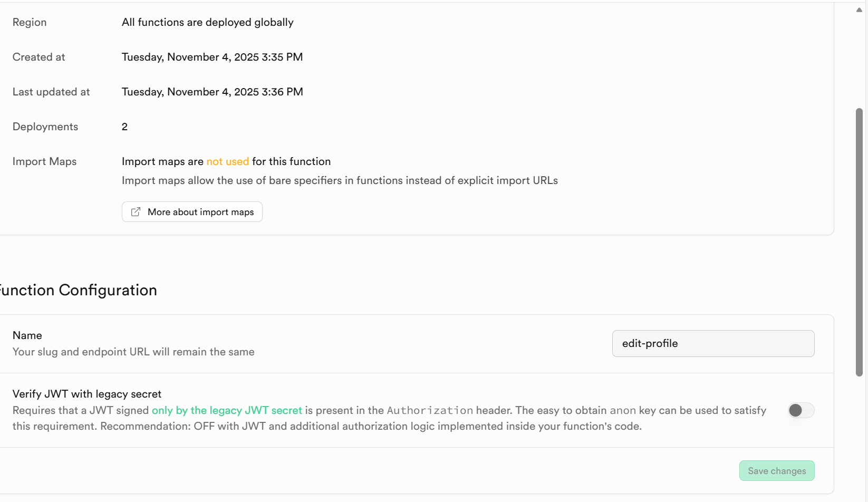The image size is (868, 502).
Task: Toggle Verify JWT with legacy secret switch
Action: coord(801,410)
